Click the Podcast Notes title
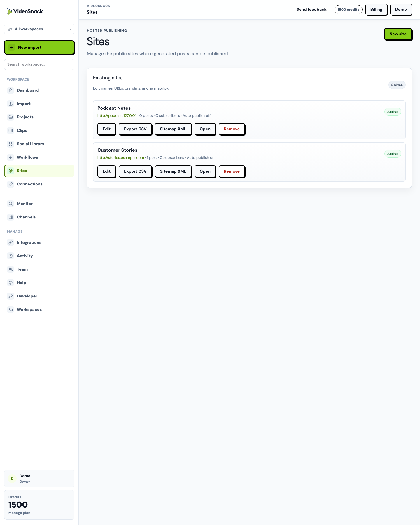The width and height of the screenshot is (420, 525). pos(114,108)
